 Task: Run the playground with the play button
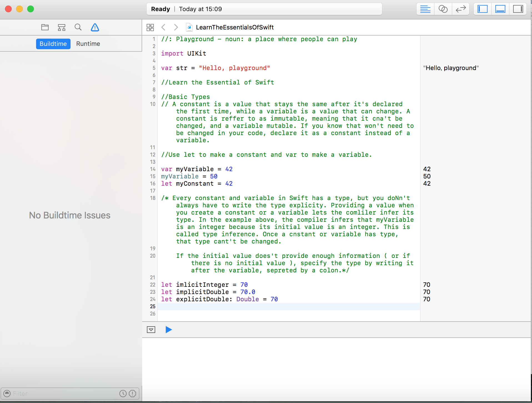(169, 330)
